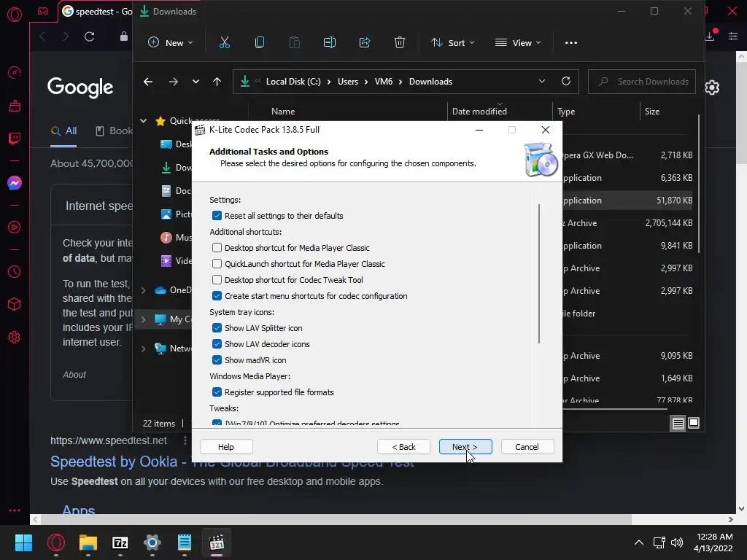Open Opera GX Twitch sidebar icon
This screenshot has height=560, width=747.
point(15,139)
